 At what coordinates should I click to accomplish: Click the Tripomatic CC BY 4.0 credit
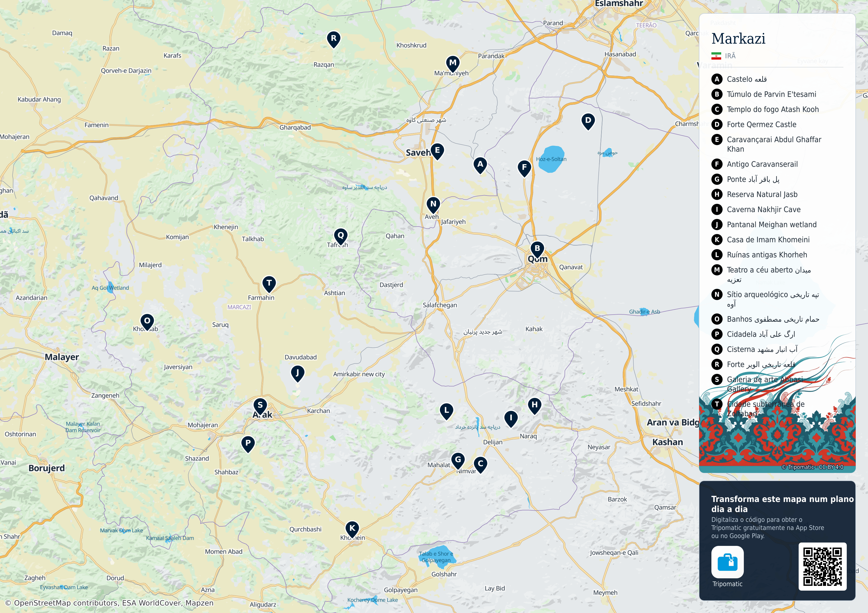(812, 467)
